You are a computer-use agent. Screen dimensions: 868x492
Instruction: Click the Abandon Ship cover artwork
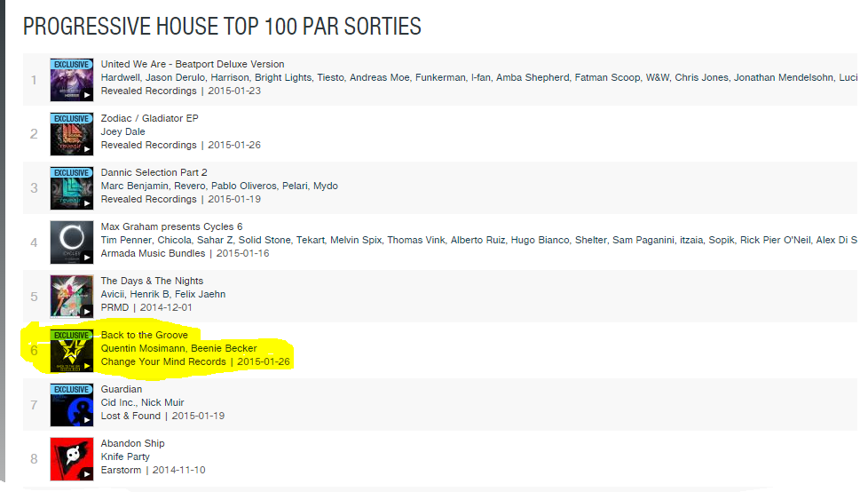[x=72, y=459]
